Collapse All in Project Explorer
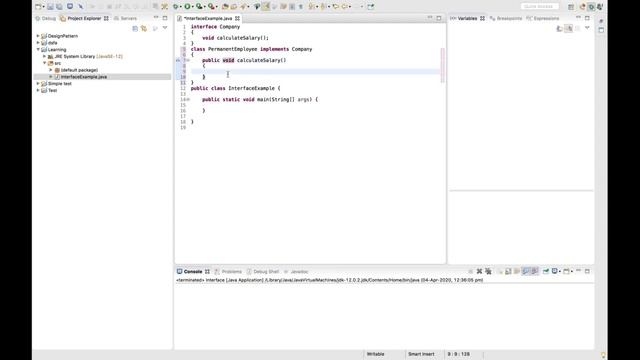 tap(135, 29)
